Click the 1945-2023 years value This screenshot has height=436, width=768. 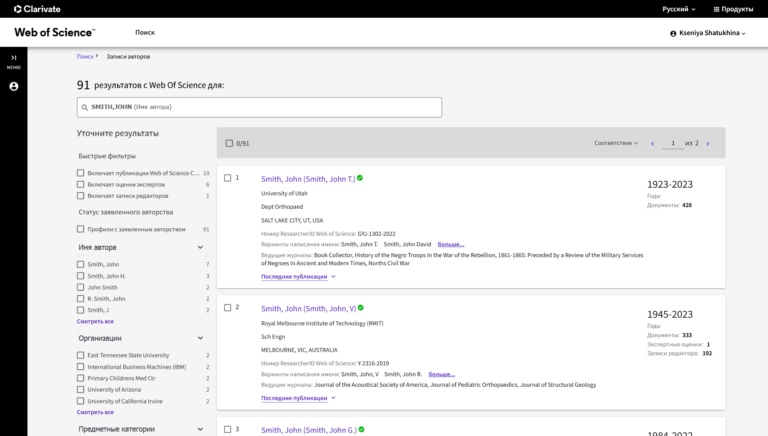coord(670,315)
